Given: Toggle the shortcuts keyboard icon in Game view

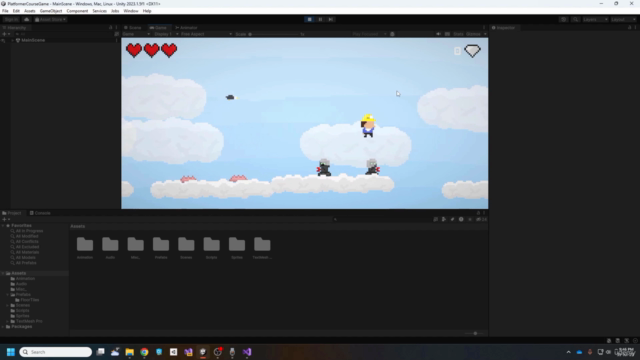Looking at the screenshot, I should (x=447, y=34).
